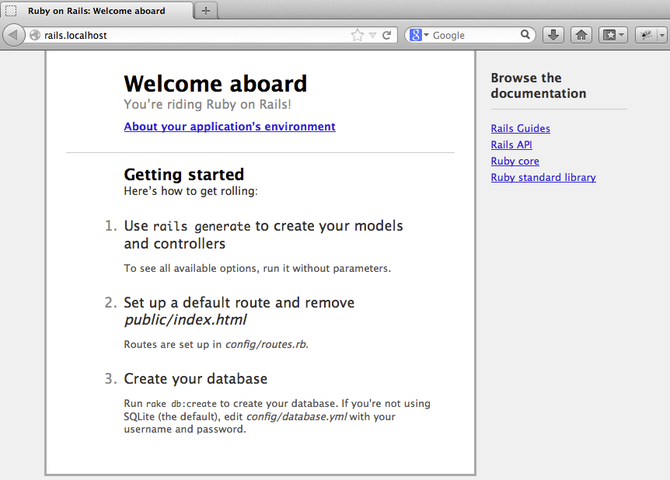Screen dimensions: 670x480
Task: Open the bookmarks menu button
Action: coord(613,35)
